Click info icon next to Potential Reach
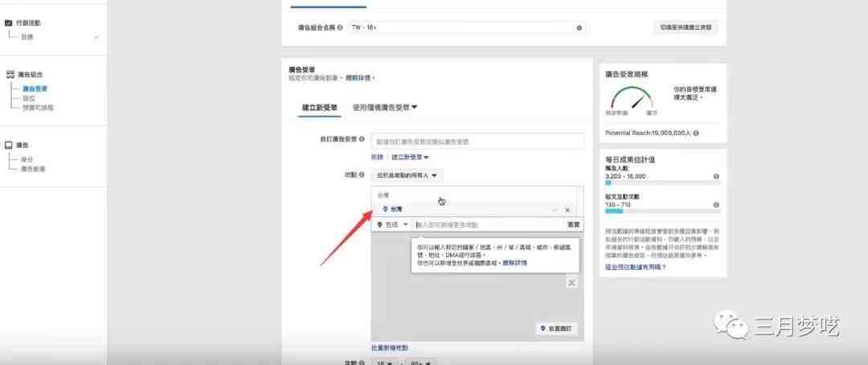 click(x=696, y=133)
